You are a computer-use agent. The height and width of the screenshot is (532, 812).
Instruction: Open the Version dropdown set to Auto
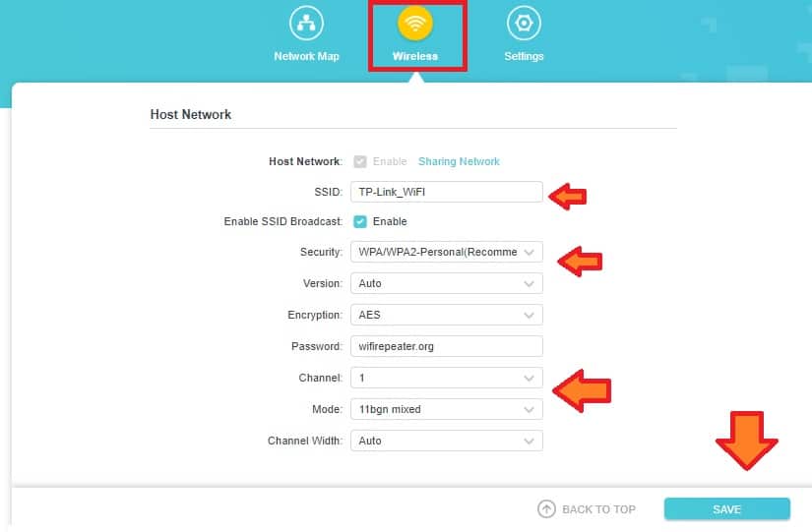[446, 283]
